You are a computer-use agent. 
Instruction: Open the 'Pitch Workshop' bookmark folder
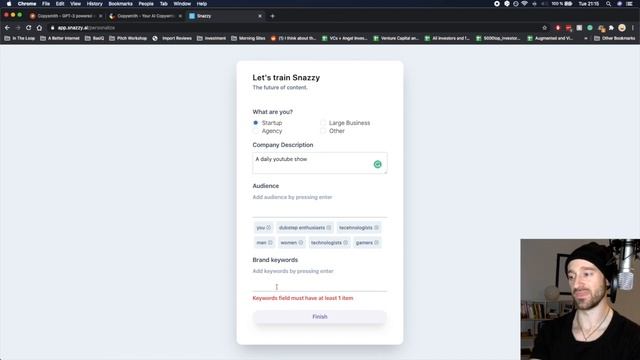point(128,38)
